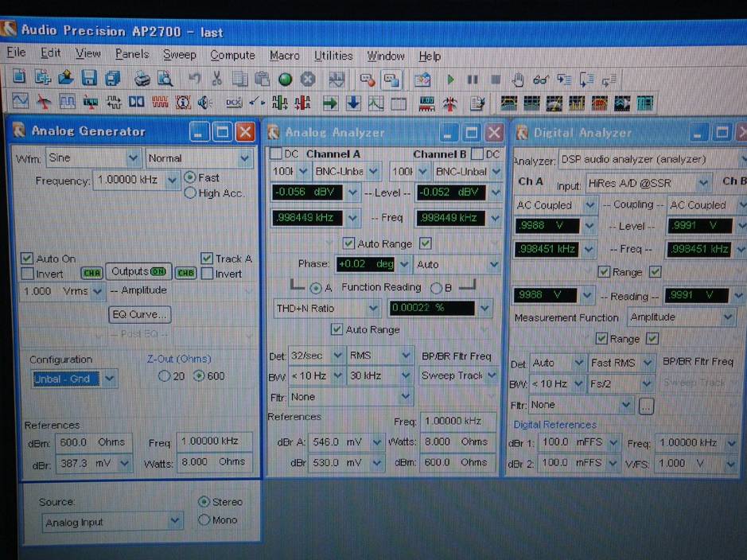
Task: Click the hand icon in the toolbar
Action: pos(518,80)
